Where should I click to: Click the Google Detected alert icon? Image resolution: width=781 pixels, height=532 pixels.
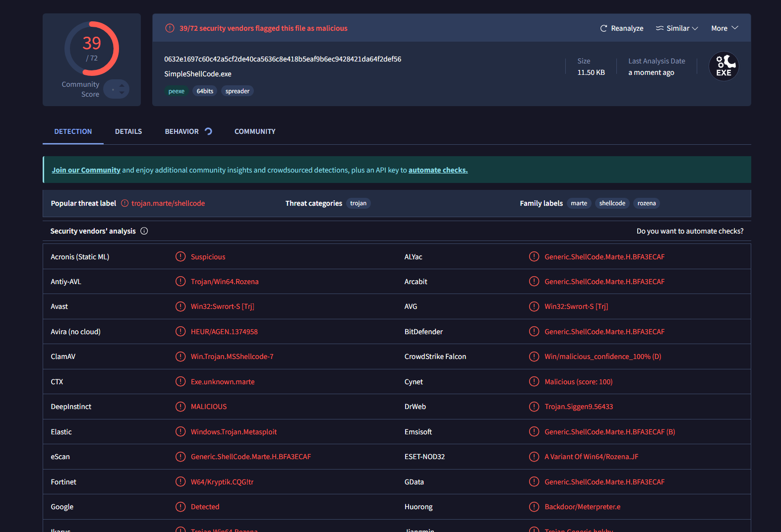click(180, 507)
